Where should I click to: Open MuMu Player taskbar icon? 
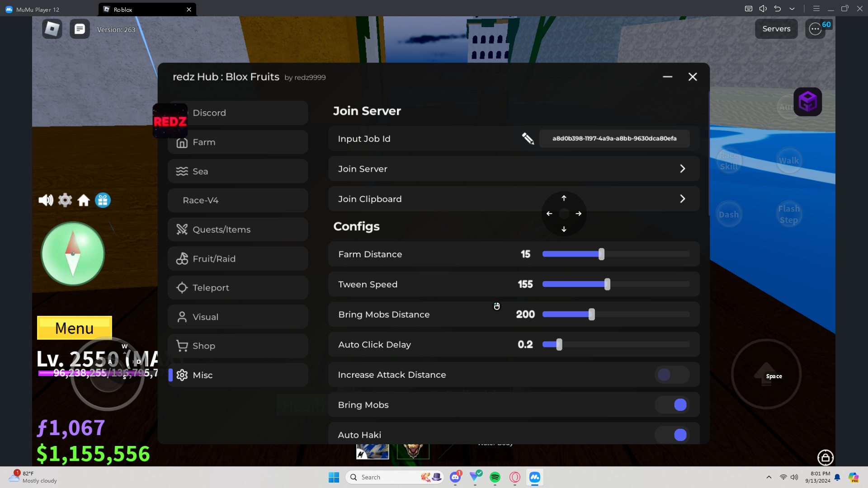[535, 477]
